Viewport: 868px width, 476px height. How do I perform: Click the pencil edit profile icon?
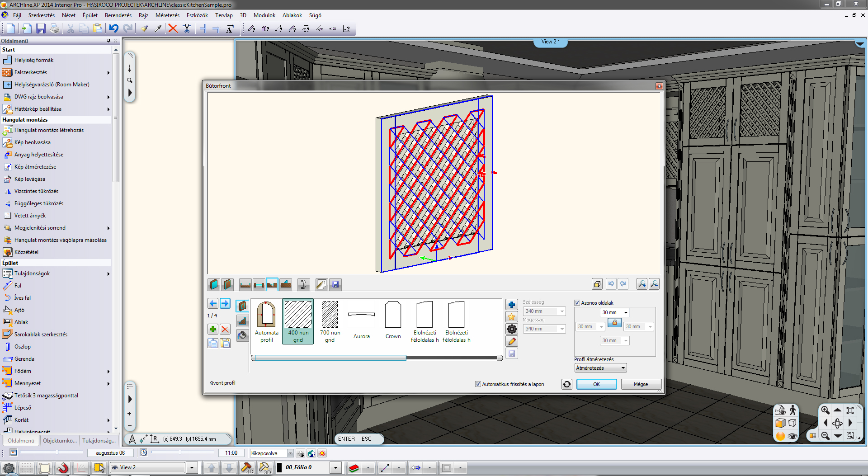point(512,341)
